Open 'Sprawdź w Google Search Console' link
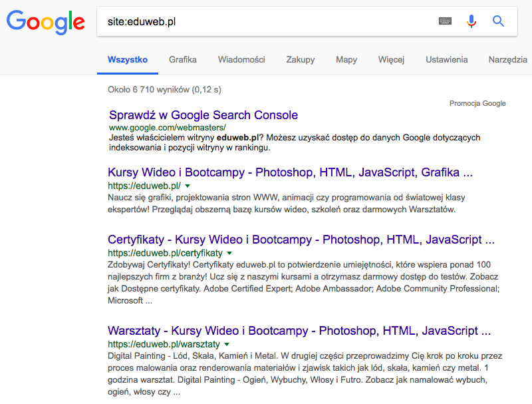 203,115
